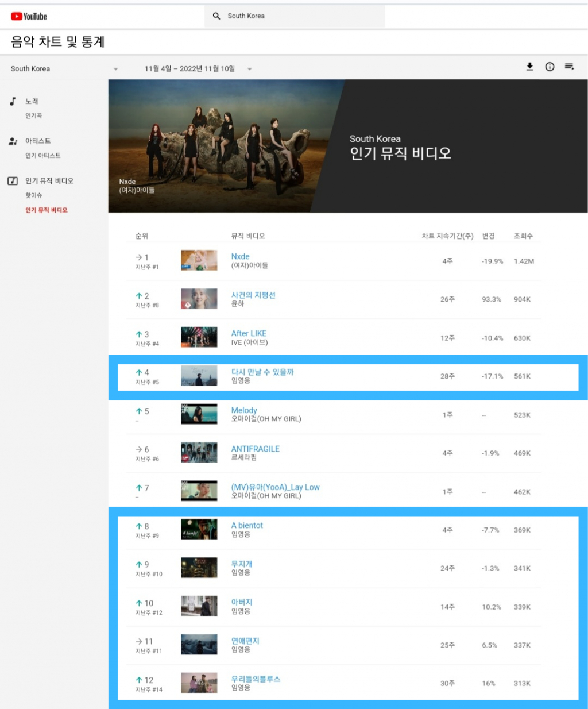Viewport: 588px width, 709px height.
Task: Click the 30주 chart duration
Action: tap(448, 683)
